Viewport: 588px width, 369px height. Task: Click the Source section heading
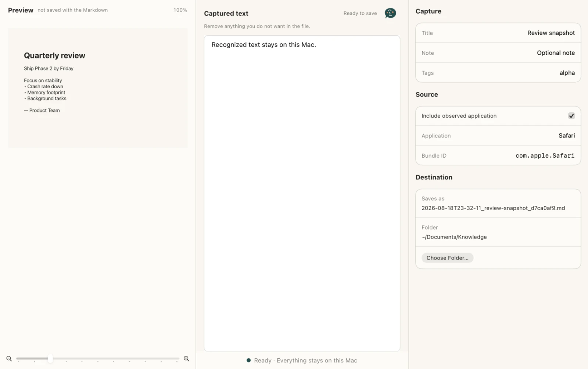coord(427,94)
